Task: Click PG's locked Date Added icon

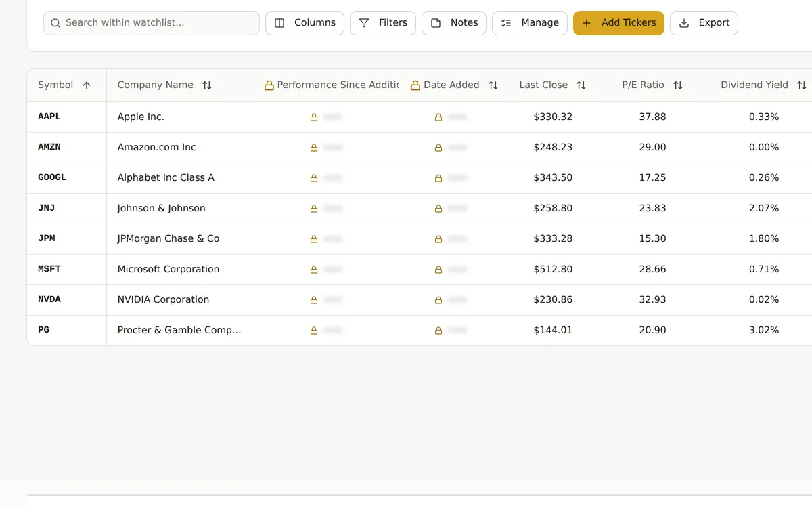Action: [438, 331]
